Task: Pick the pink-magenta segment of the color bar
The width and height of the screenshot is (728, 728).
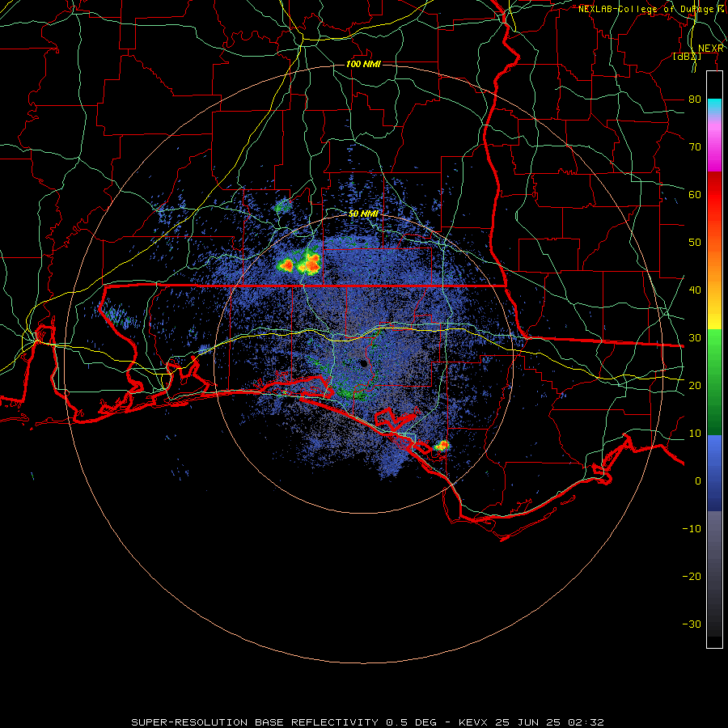Action: pyautogui.click(x=714, y=146)
